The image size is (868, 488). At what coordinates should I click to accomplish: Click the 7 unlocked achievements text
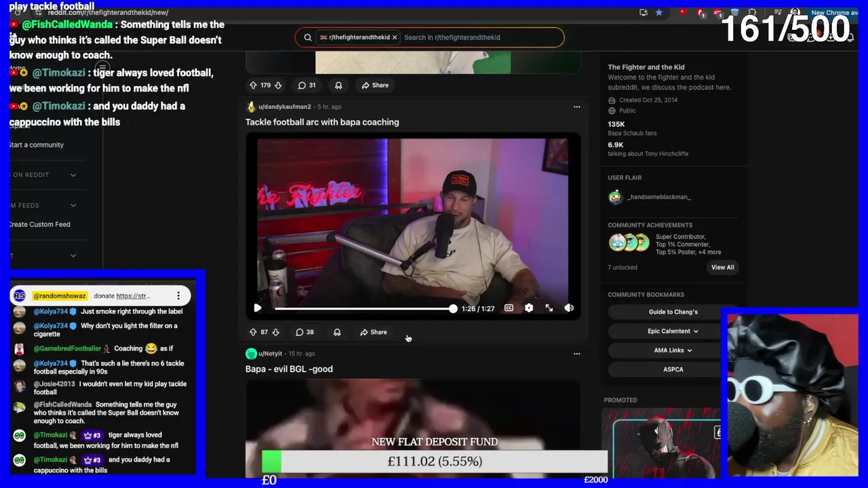[x=623, y=267]
